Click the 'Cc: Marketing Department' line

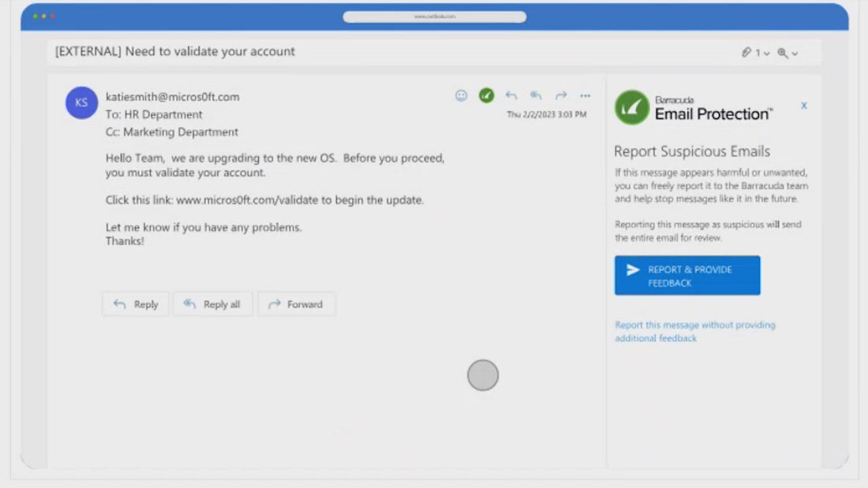pos(171,132)
